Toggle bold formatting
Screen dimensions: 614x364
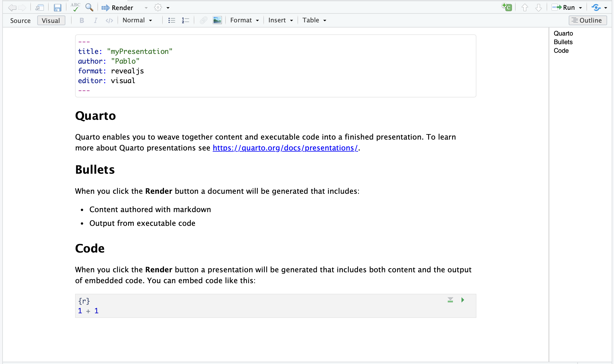tap(82, 20)
